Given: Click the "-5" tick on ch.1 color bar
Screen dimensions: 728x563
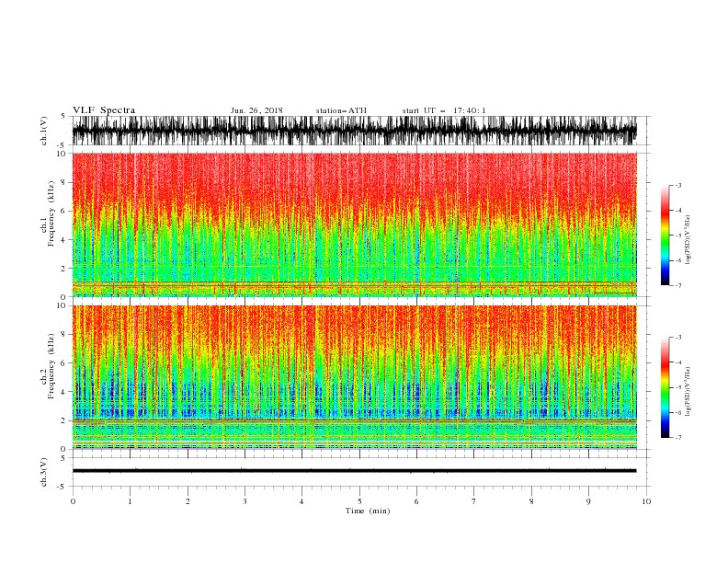Looking at the screenshot, I should click(677, 236).
